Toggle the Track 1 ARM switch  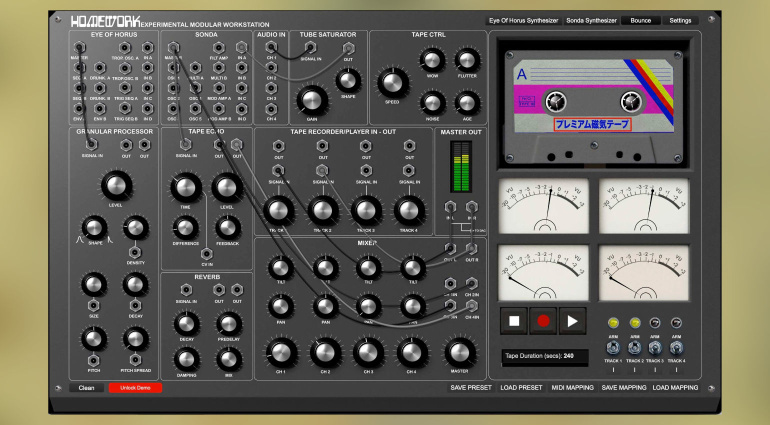612,349
